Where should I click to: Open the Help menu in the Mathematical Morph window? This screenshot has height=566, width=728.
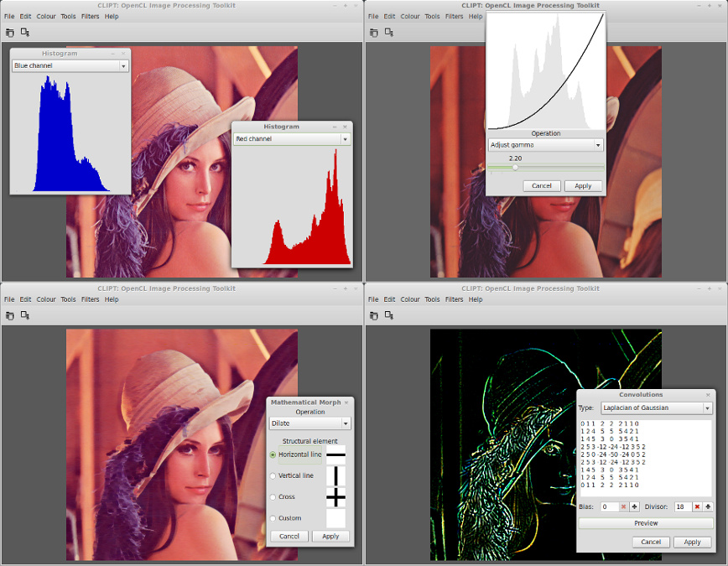112,299
